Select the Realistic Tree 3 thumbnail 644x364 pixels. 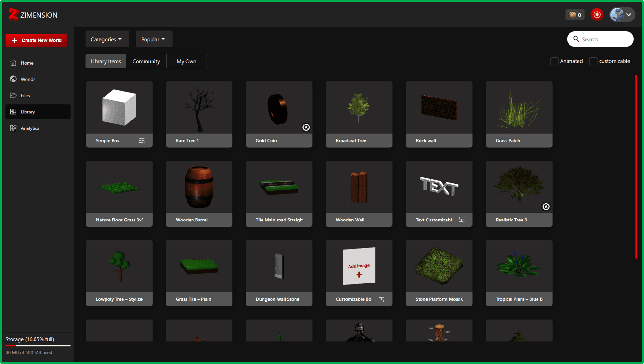(519, 187)
